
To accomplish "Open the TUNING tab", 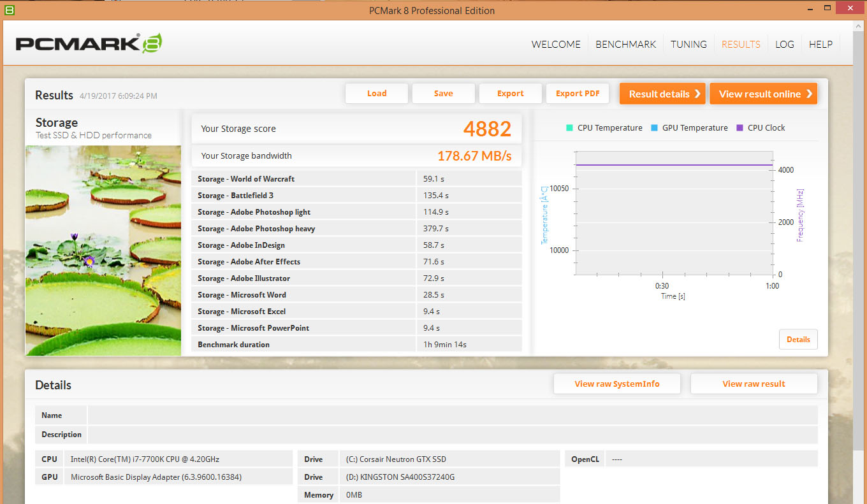I will click(688, 44).
